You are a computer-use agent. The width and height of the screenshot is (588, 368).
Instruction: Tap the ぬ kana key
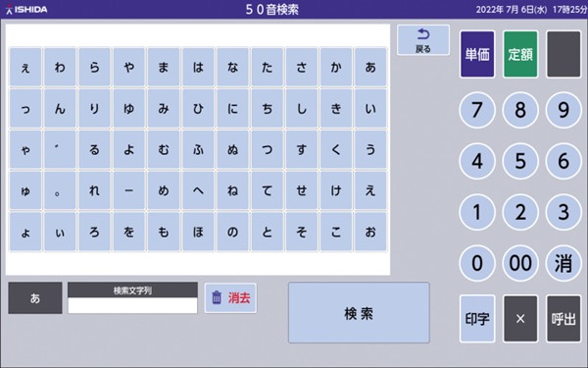coord(232,149)
